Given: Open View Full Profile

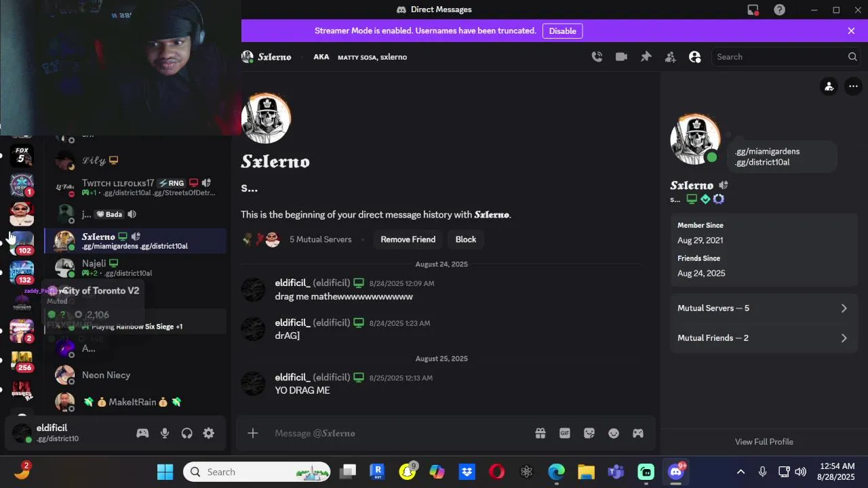Looking at the screenshot, I should tap(764, 442).
